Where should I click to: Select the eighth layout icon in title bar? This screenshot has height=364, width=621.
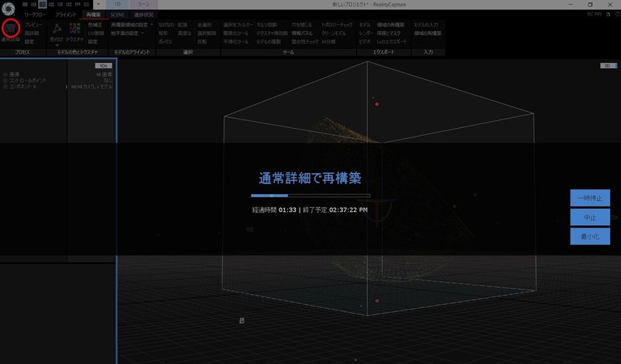pos(86,5)
